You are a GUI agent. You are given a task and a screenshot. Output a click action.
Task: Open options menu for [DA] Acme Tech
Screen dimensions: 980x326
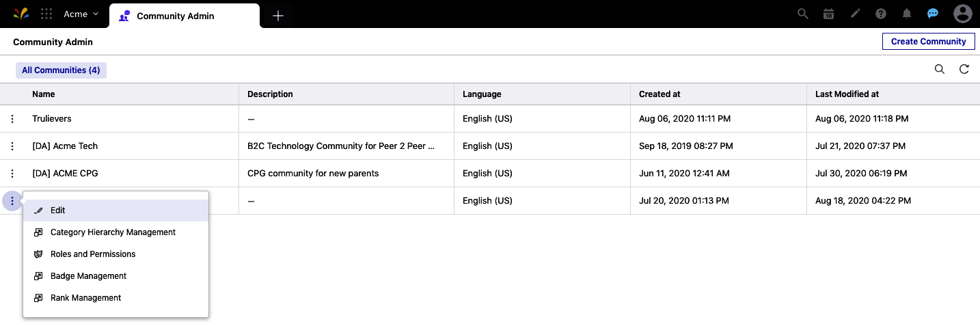tap(12, 146)
